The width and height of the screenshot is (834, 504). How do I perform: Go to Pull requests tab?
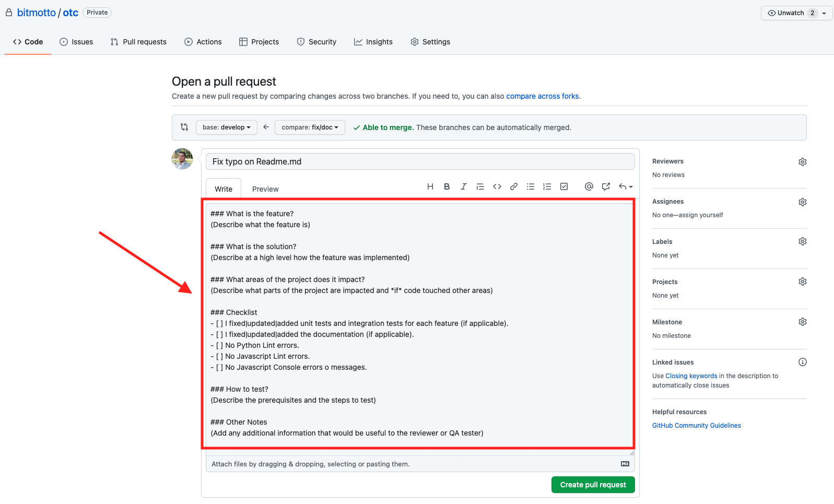[138, 42]
